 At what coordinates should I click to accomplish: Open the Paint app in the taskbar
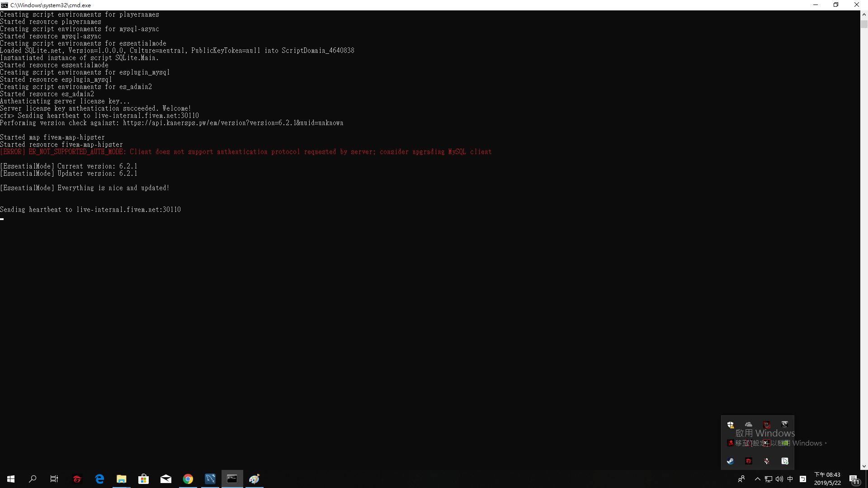[255, 479]
